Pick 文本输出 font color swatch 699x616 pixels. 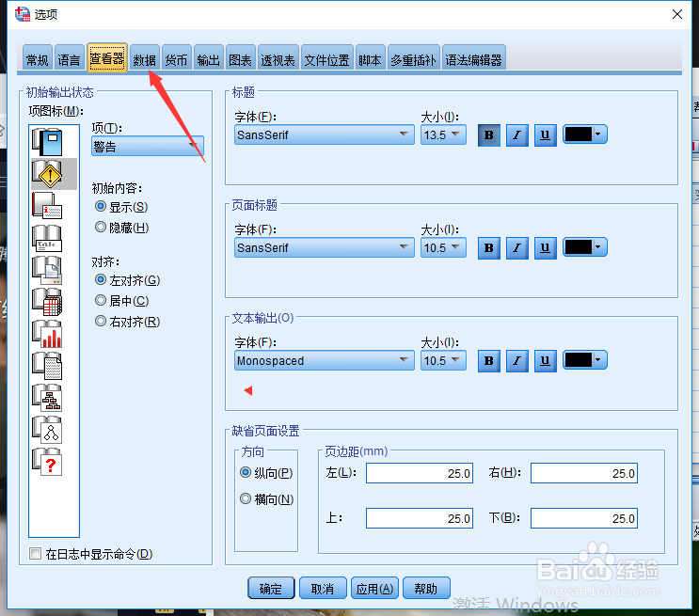pos(585,359)
